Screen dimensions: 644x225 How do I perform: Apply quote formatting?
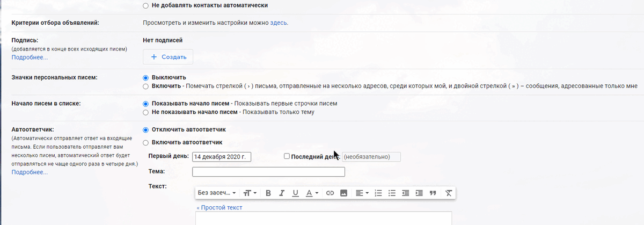[433, 193]
